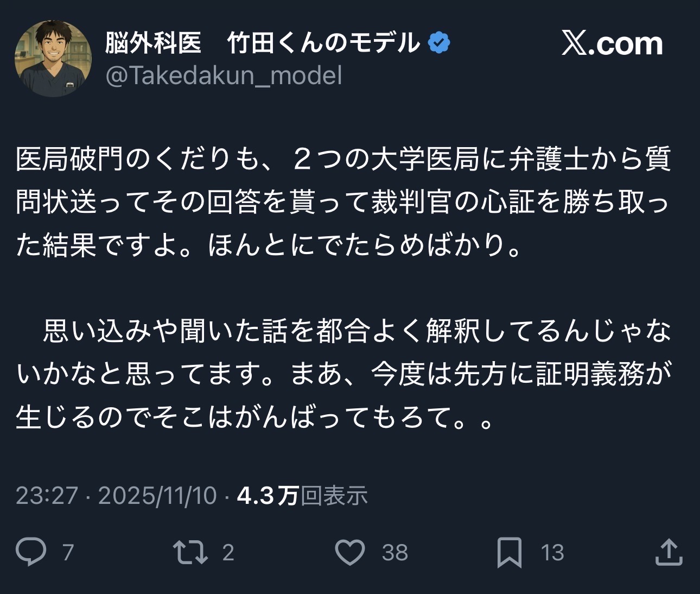
Task: Bookmark the post with the bookmark icon
Action: pos(509,552)
